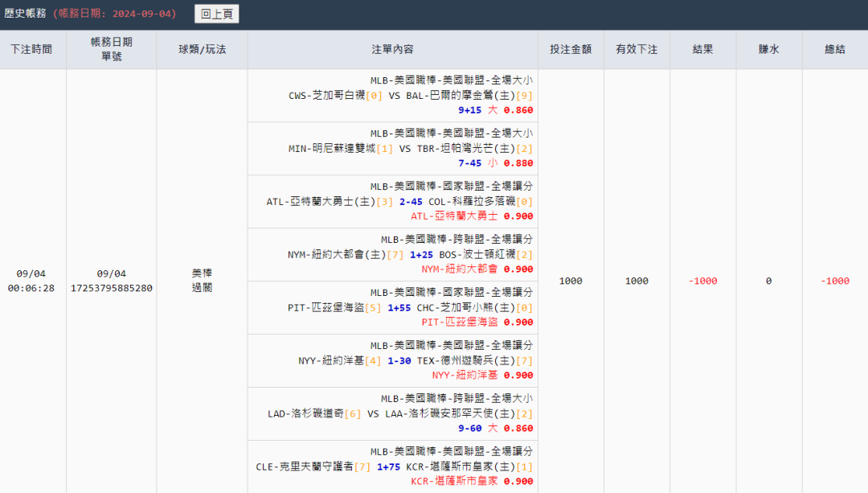Click the NYM vs BOS matchup line
This screenshot has height=493, width=868.
(410, 255)
